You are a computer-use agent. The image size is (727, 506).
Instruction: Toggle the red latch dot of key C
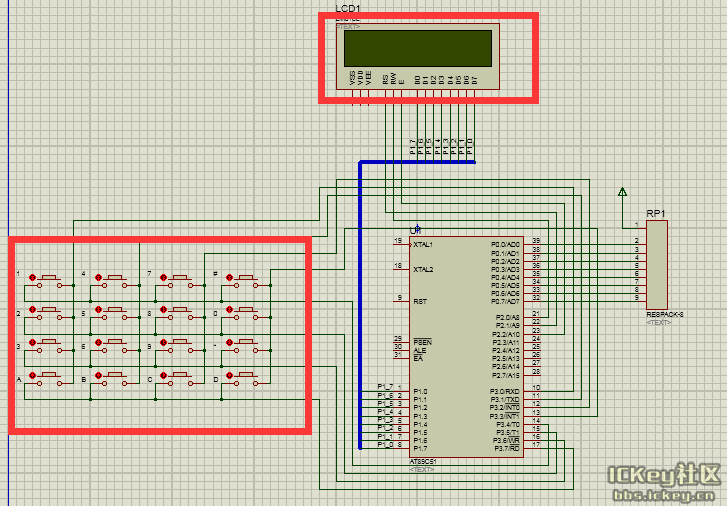[x=163, y=375]
